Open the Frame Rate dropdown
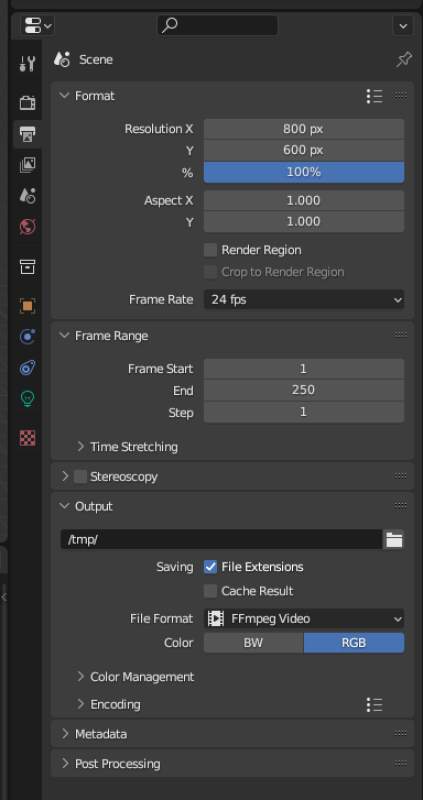 (x=304, y=299)
